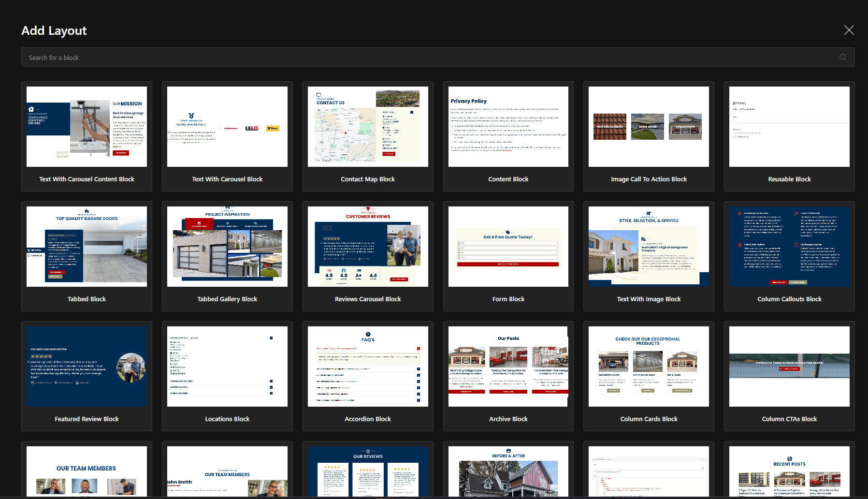The height and width of the screenshot is (499, 868).
Task: Select the Image Call To Action Block
Action: point(649,136)
